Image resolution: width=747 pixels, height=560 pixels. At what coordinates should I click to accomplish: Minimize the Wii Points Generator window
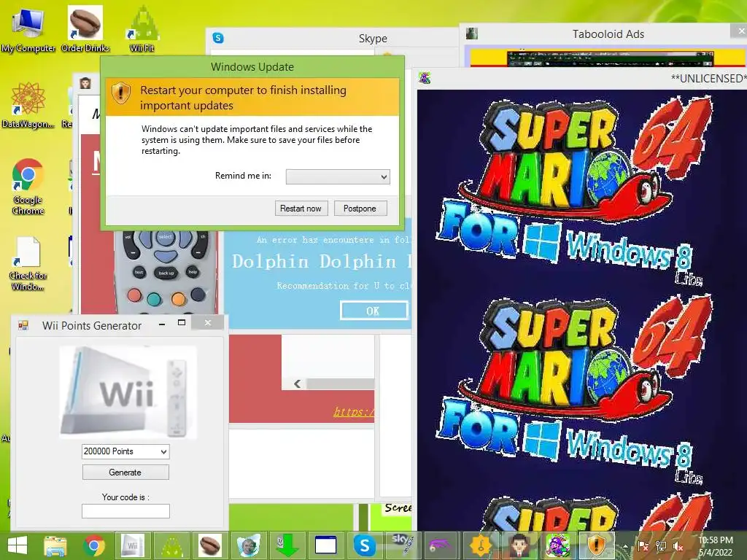point(162,324)
